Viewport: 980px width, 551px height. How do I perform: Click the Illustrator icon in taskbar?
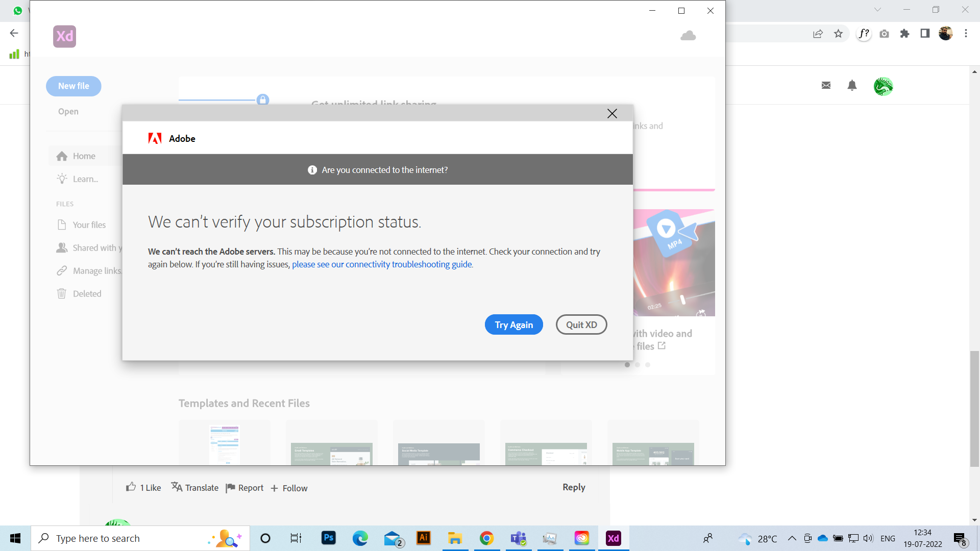tap(423, 538)
